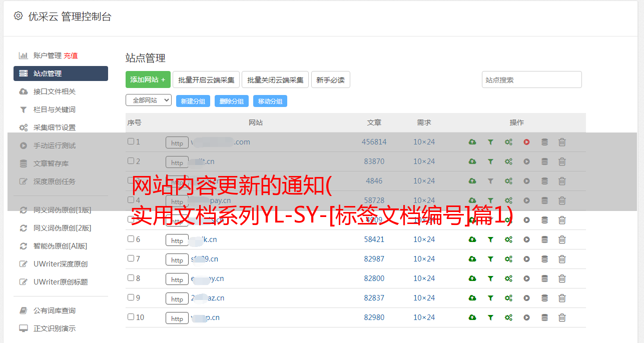Open database icon in row 10
The image size is (644, 343).
544,317
